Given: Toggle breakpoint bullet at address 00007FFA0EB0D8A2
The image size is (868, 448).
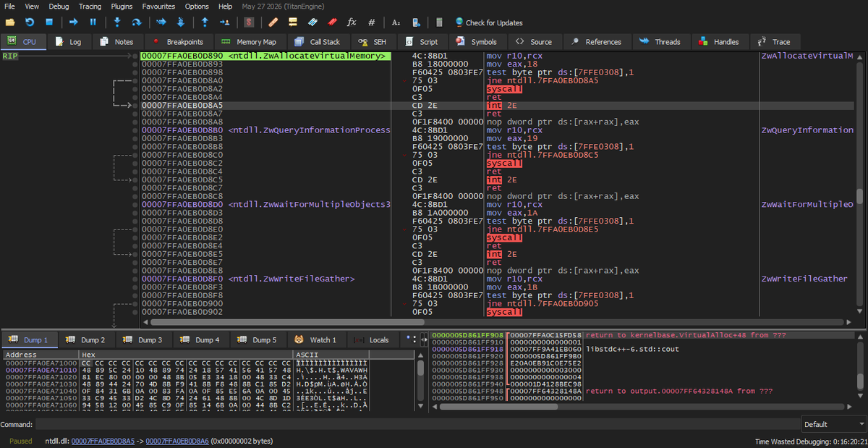Looking at the screenshot, I should (x=136, y=88).
